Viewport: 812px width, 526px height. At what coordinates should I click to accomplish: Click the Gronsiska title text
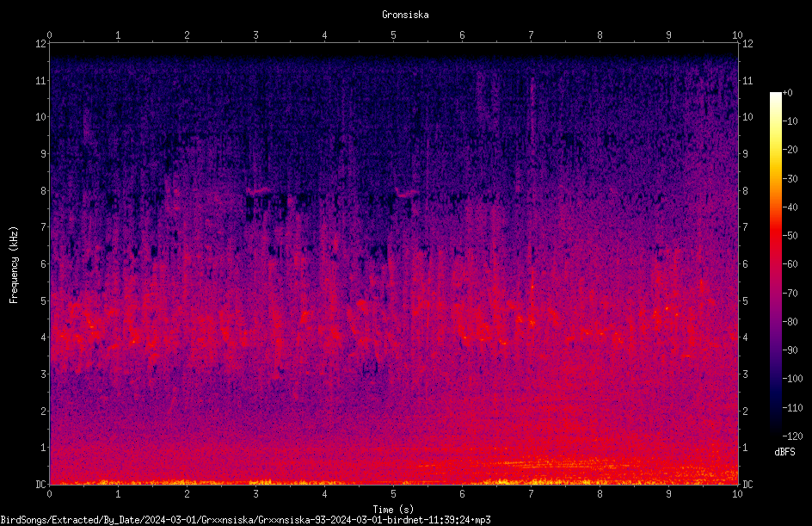pos(405,15)
